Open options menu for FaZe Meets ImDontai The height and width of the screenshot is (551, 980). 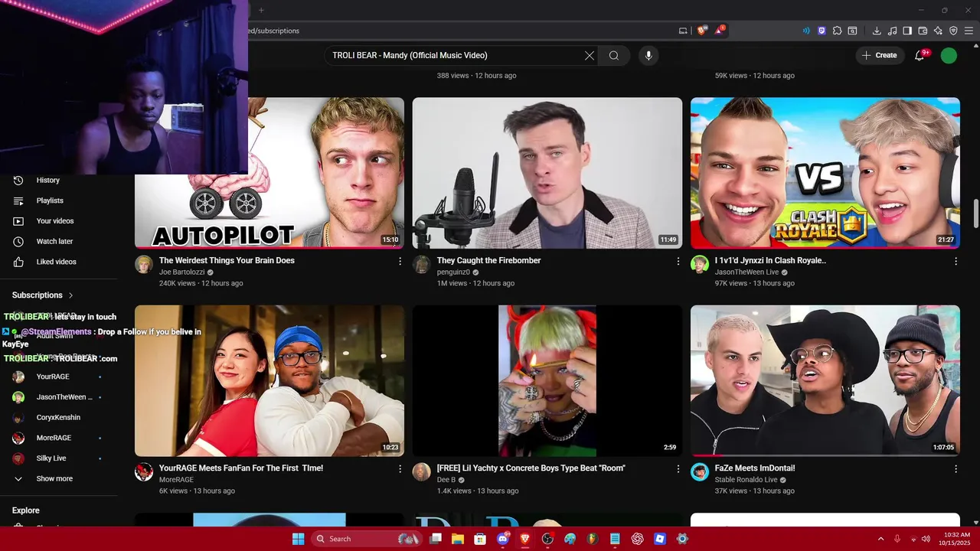[x=955, y=468]
